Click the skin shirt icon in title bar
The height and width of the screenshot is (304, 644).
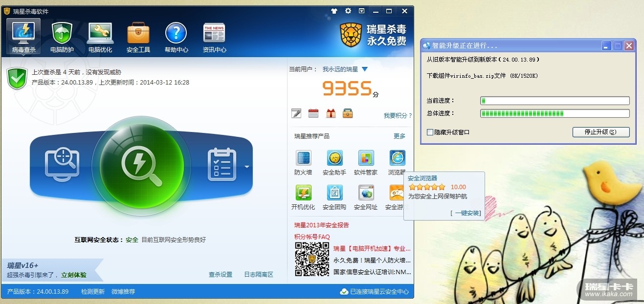334,11
